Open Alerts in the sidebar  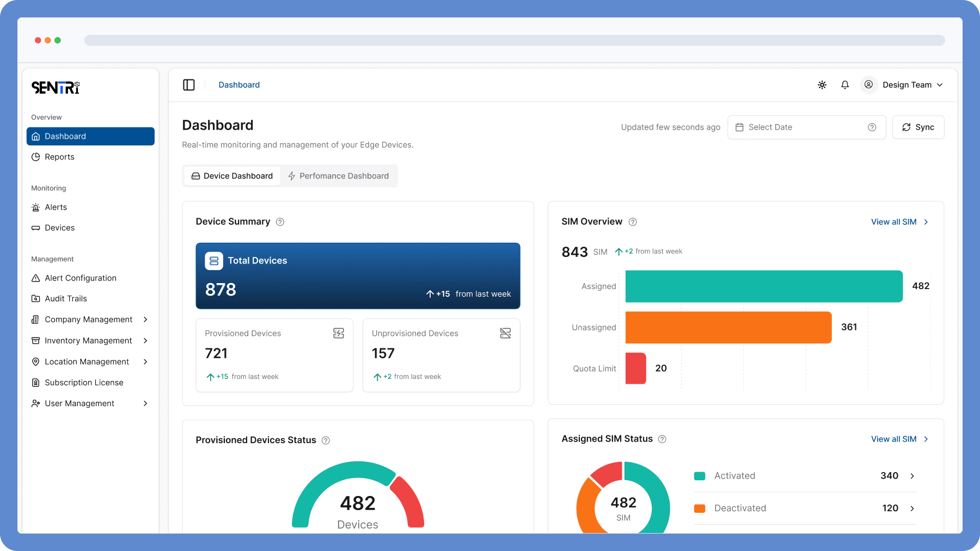(90, 207)
